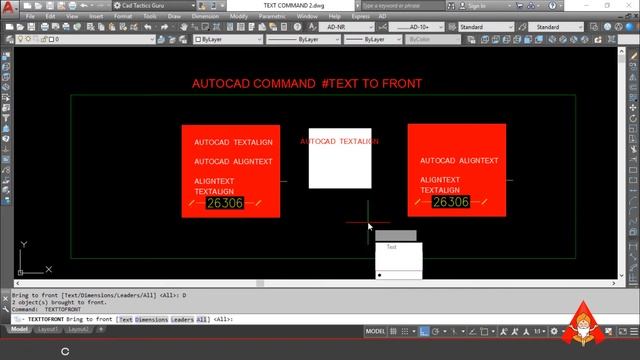Click the Help question mark toolbar icon
The height and width of the screenshot is (360, 640).
(298, 27)
